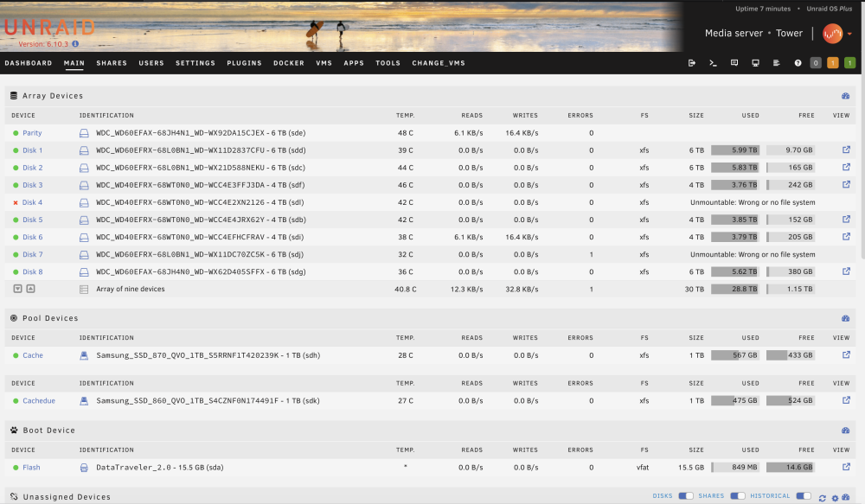Click the Disk 4 'Unmountable: Wrong or no file system' text
The image size is (865, 504).
pyautogui.click(x=753, y=202)
